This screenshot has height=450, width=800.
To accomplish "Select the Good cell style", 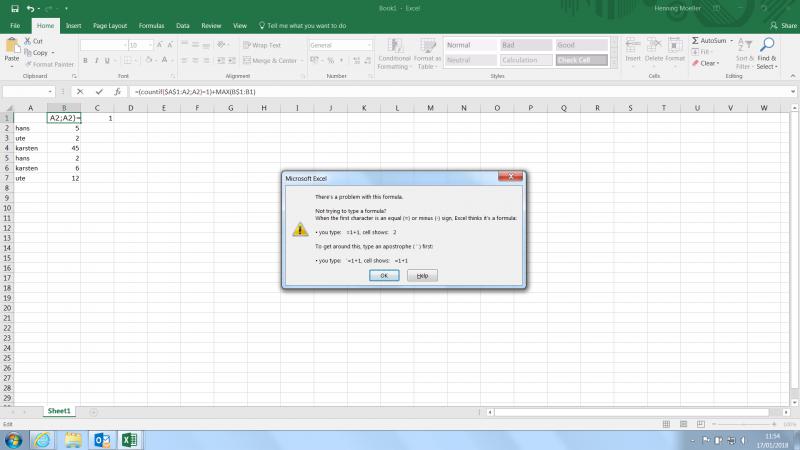I will coord(582,45).
